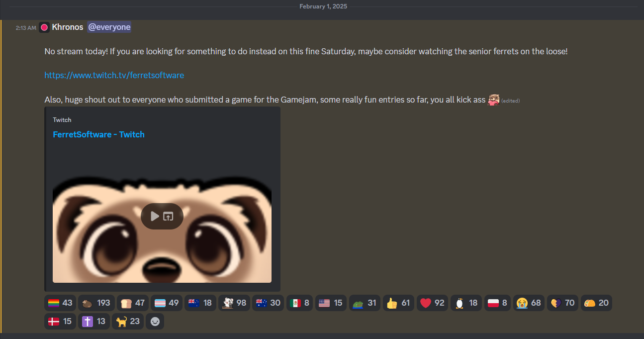
Task: Click the @everyone mention
Action: point(109,27)
